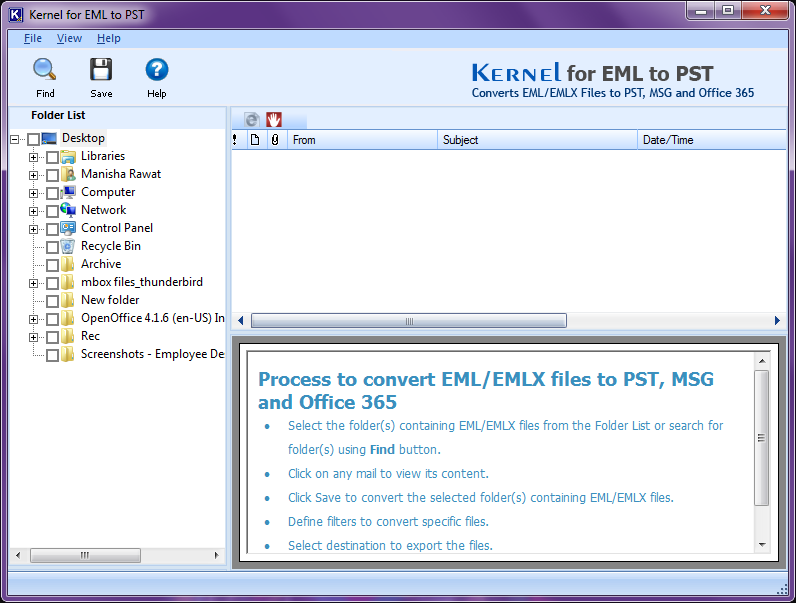Viewport: 796px width, 603px height.
Task: Select the New folder label
Action: (x=110, y=300)
